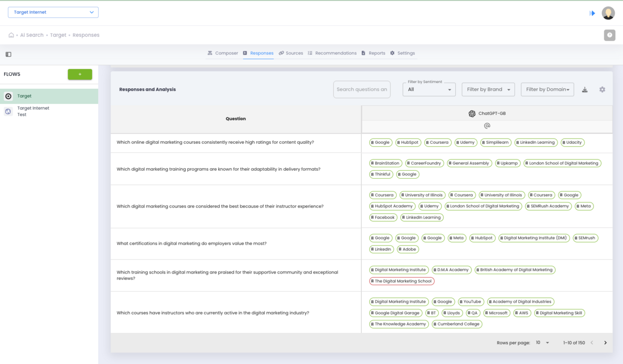Select question about adaptability in delivery formats
The height and width of the screenshot is (364, 623).
pos(219,169)
